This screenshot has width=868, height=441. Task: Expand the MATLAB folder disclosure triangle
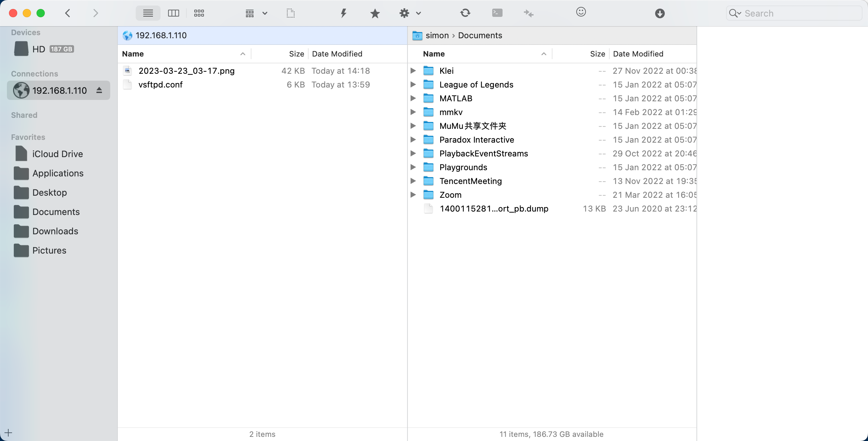click(413, 98)
